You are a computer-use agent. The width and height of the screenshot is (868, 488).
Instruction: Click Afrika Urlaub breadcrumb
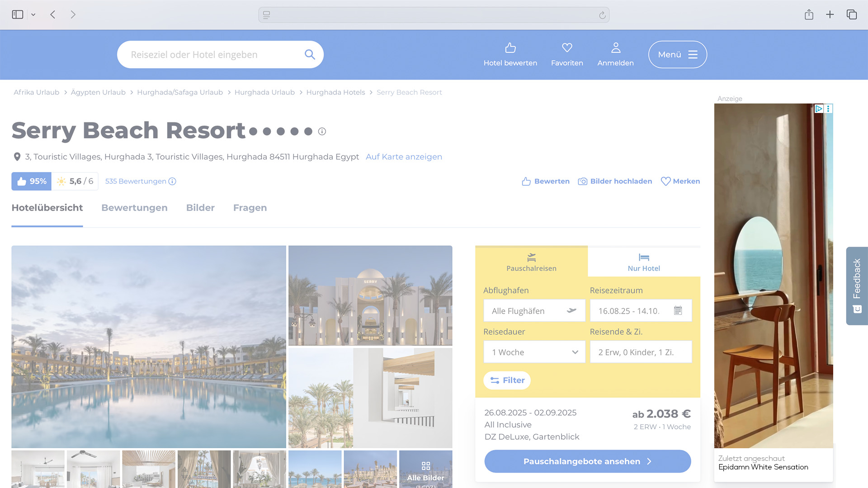point(36,92)
